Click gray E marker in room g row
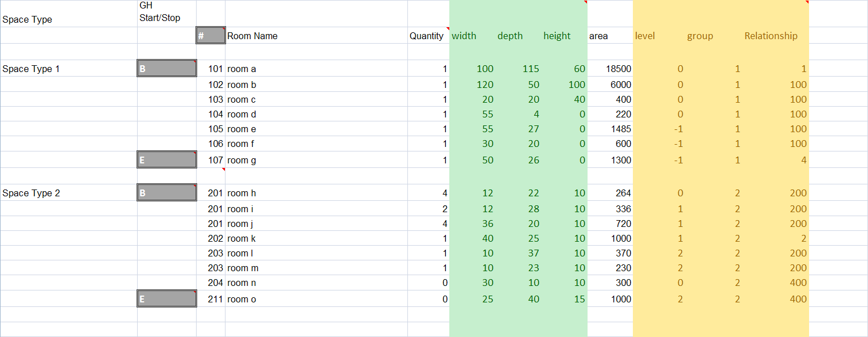 tap(167, 160)
